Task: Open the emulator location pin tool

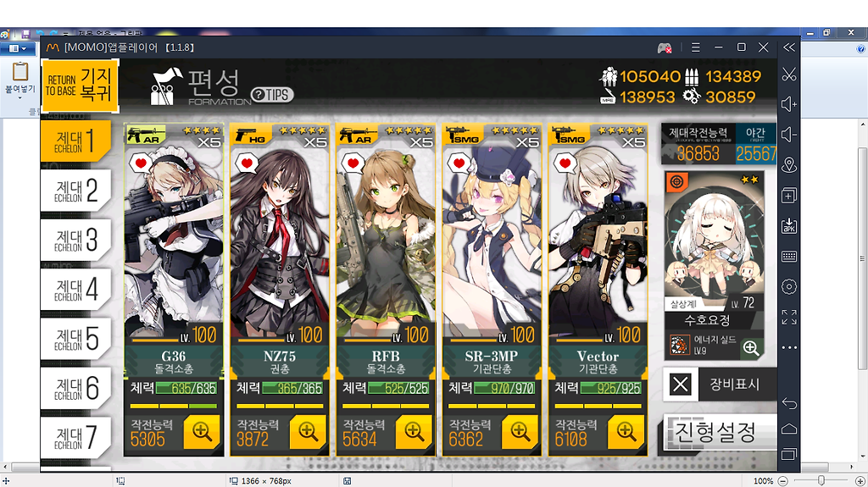Action: (x=789, y=165)
